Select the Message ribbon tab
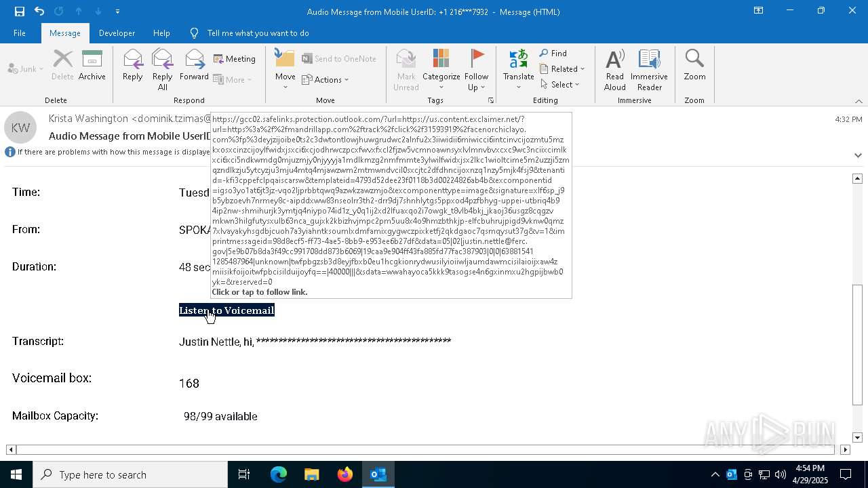This screenshot has height=488, width=868. [65, 33]
